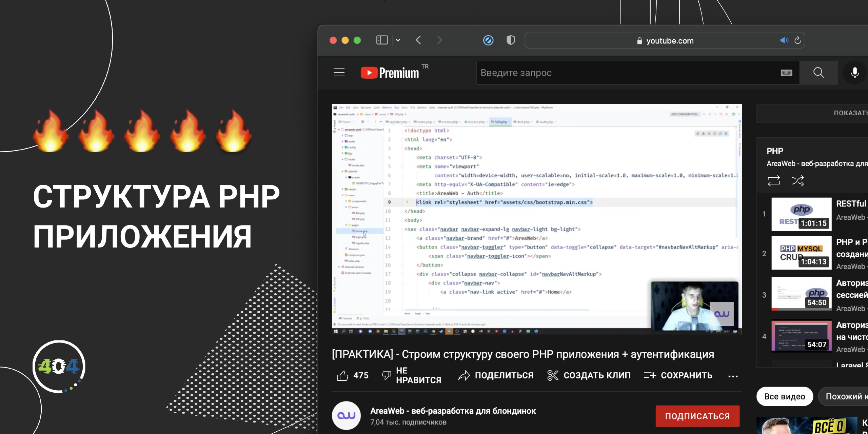
Task: Click the webcam AreaWeb watermark logo
Action: pyautogui.click(x=722, y=314)
